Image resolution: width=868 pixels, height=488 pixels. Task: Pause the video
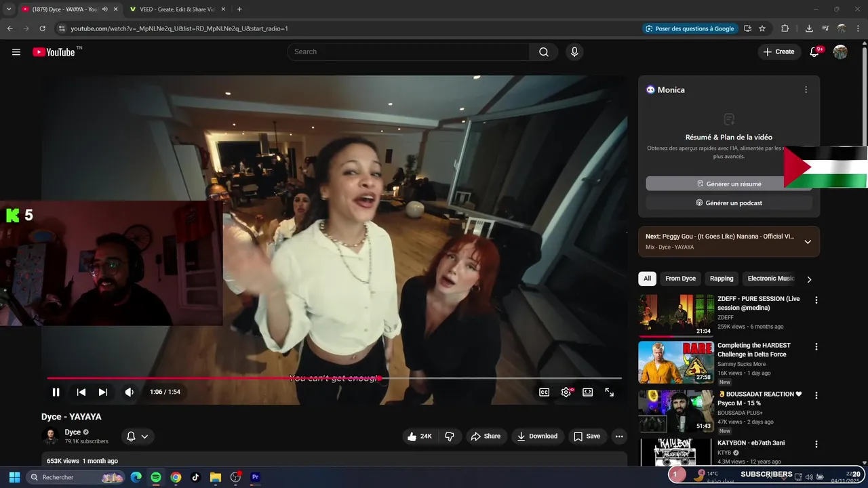(56, 392)
